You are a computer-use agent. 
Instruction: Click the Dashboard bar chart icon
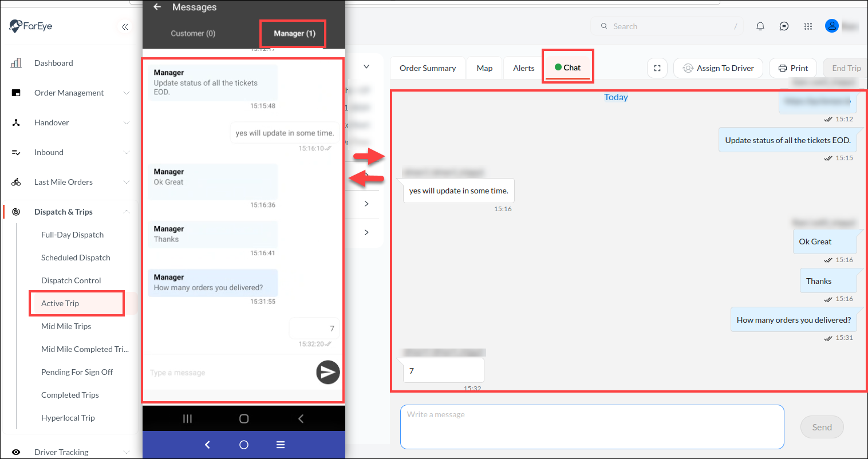pos(16,63)
